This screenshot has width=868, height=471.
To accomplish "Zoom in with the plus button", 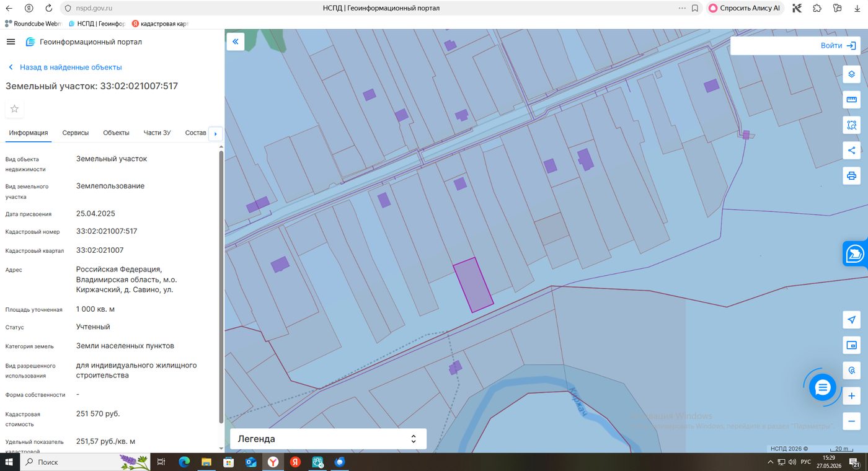I will [851, 396].
